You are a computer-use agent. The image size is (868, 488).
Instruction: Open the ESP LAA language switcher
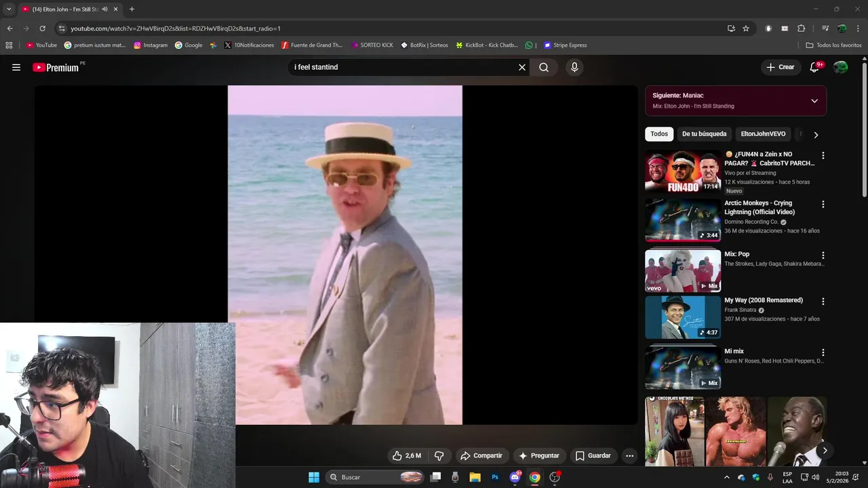[787, 477]
